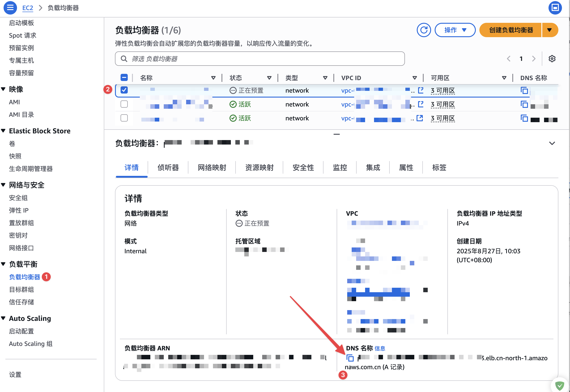Copy DNS name of third load balancer row
The image size is (570, 392).
(524, 118)
